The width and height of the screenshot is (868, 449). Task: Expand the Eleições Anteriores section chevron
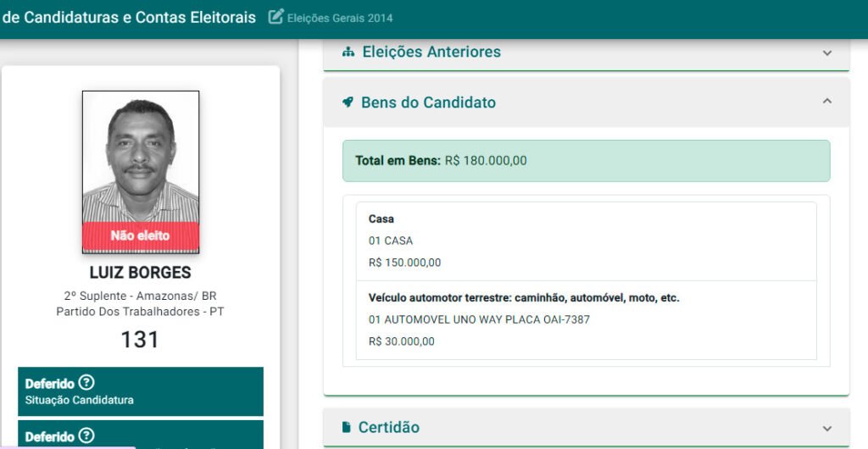click(827, 53)
